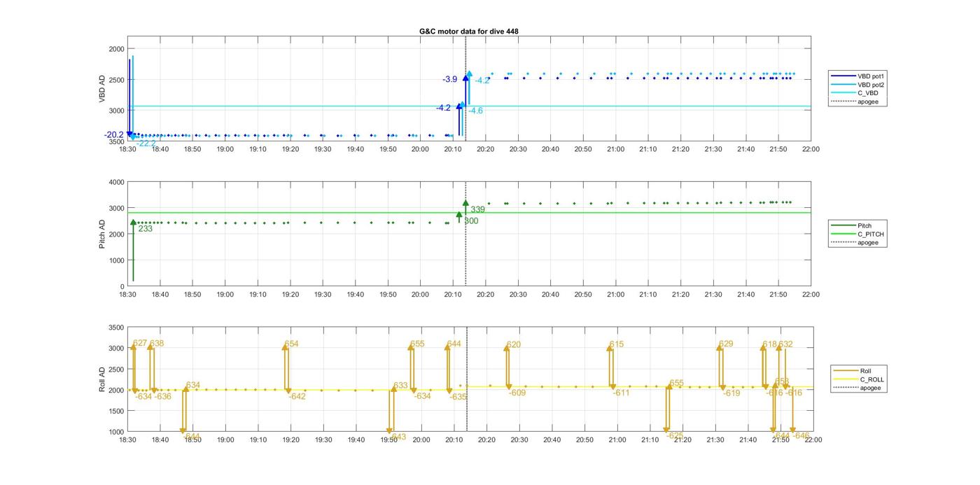Click the '4000' tick on Pitch axis
The image size is (980, 485).
coord(115,182)
